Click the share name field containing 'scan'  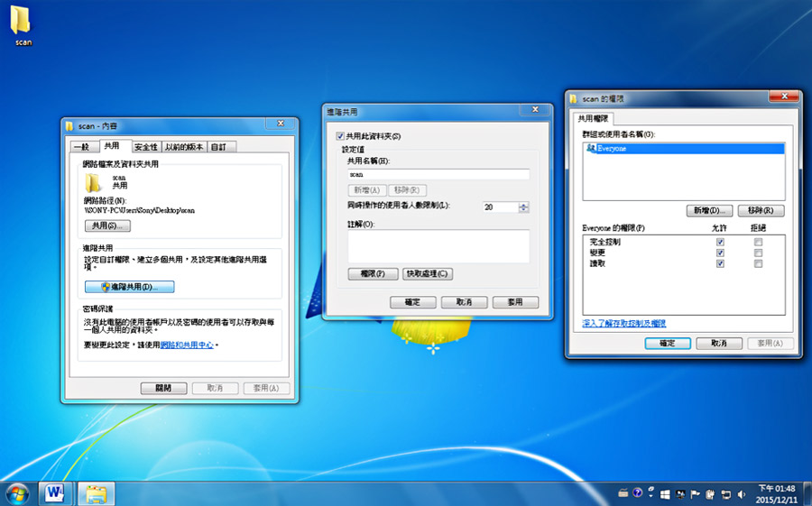(438, 175)
